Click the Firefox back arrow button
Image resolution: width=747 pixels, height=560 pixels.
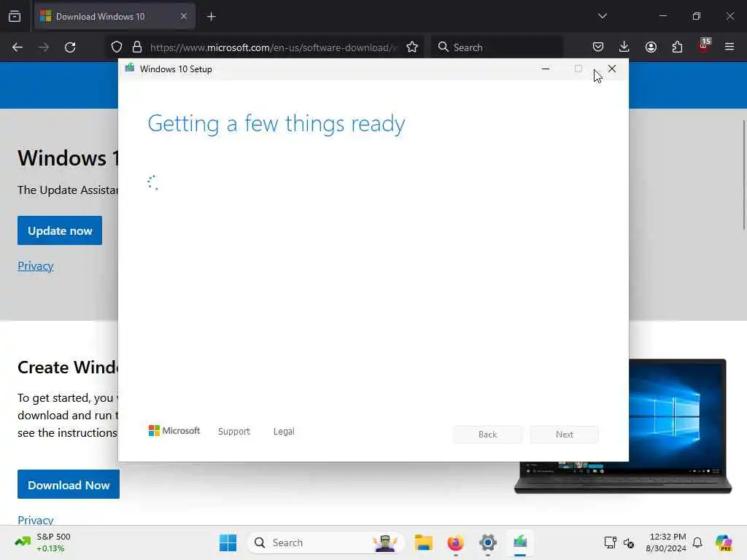pyautogui.click(x=18, y=47)
